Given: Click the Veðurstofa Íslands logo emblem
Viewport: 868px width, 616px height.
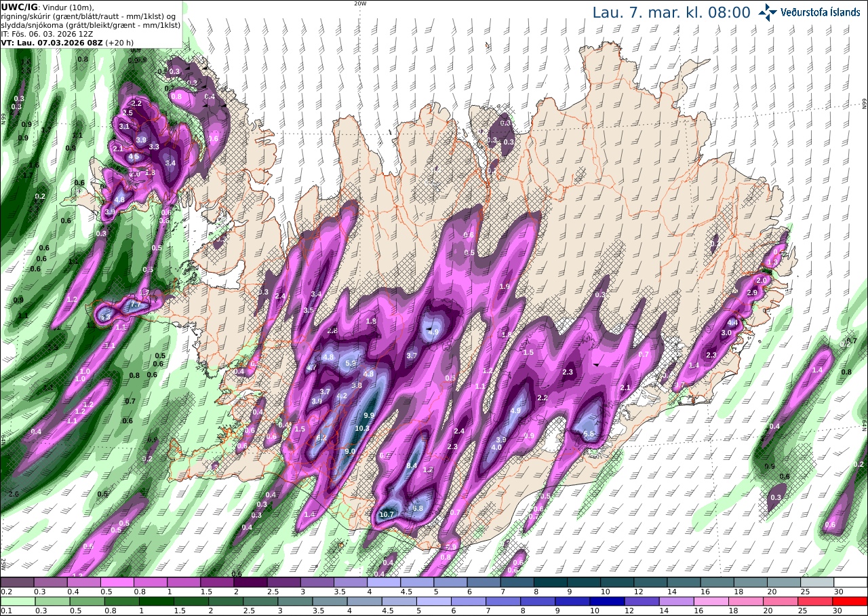Looking at the screenshot, I should (x=768, y=12).
